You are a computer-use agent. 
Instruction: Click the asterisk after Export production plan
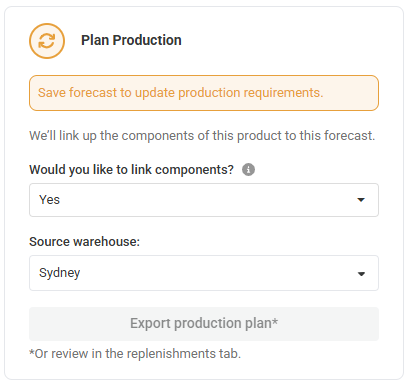click(275, 321)
